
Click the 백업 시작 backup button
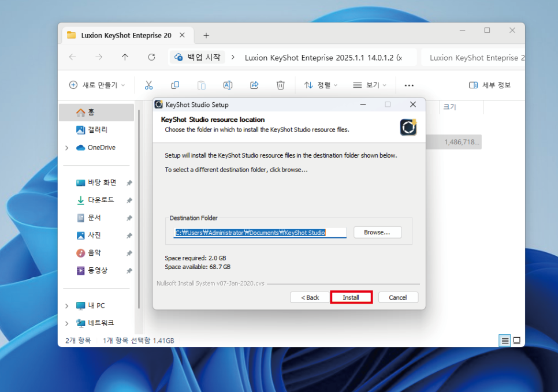pyautogui.click(x=198, y=57)
